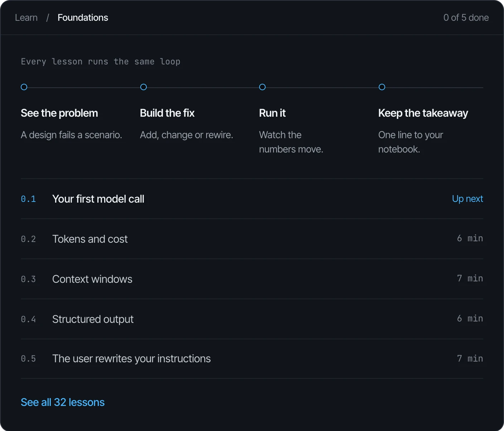Image resolution: width=504 pixels, height=431 pixels.
Task: Click 'See all 32 lessons'
Action: tap(63, 402)
